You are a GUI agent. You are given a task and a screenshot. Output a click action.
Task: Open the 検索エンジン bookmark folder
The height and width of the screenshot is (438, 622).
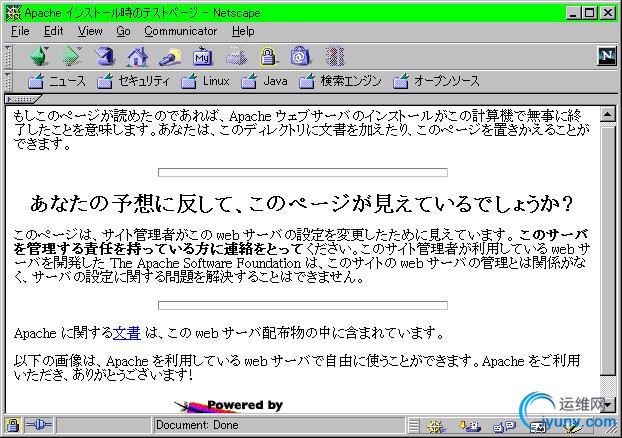pyautogui.click(x=340, y=81)
